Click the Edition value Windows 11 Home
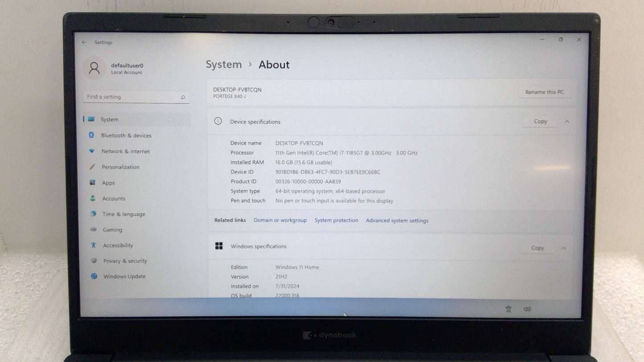Viewport: 644px width, 362px height. 297,267
